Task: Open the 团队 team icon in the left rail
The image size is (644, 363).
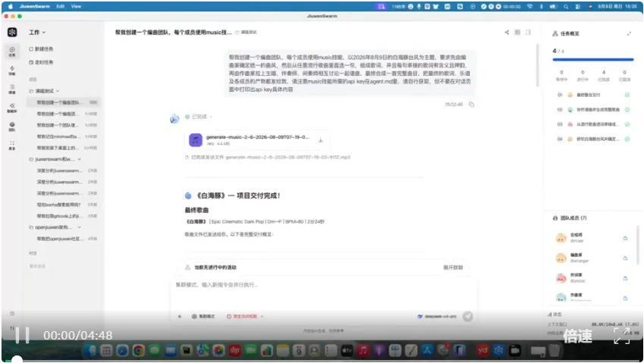Action: pos(12,127)
